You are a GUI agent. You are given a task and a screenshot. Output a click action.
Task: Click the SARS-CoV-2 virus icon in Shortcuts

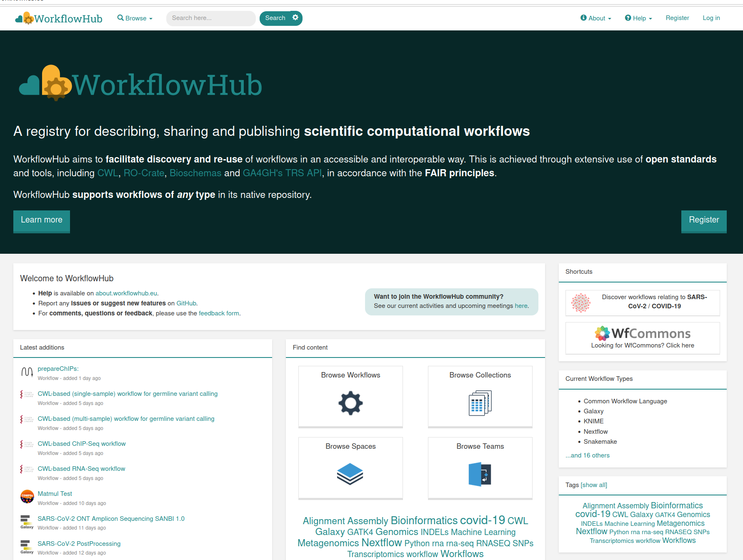coord(581,302)
